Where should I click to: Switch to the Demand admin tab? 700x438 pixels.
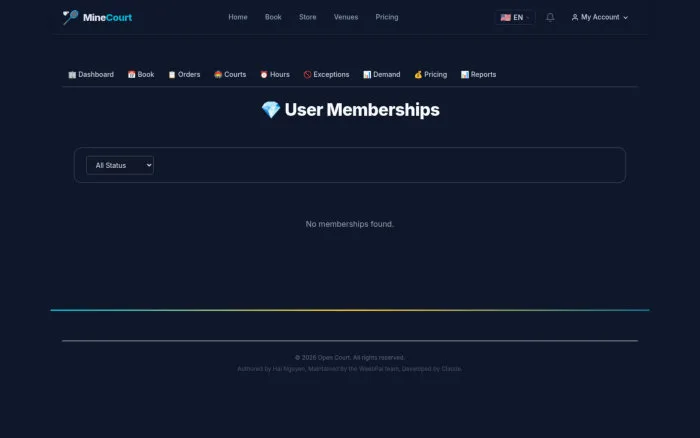point(382,75)
